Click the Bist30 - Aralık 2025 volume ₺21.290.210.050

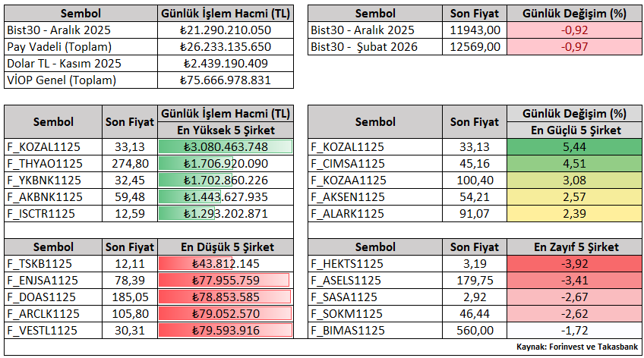coord(226,30)
